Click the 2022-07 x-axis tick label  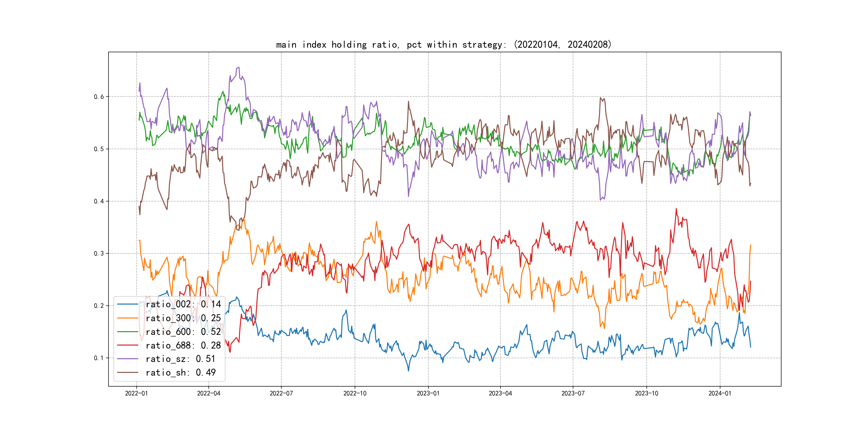(x=281, y=393)
